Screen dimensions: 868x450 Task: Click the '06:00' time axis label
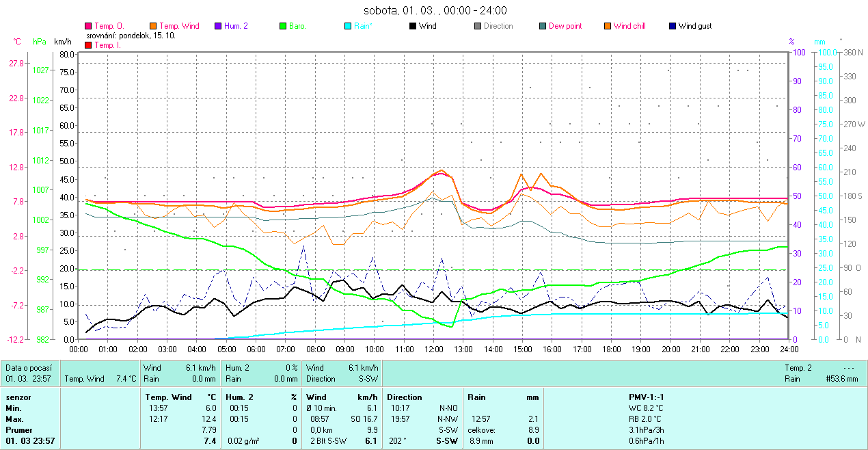(256, 349)
